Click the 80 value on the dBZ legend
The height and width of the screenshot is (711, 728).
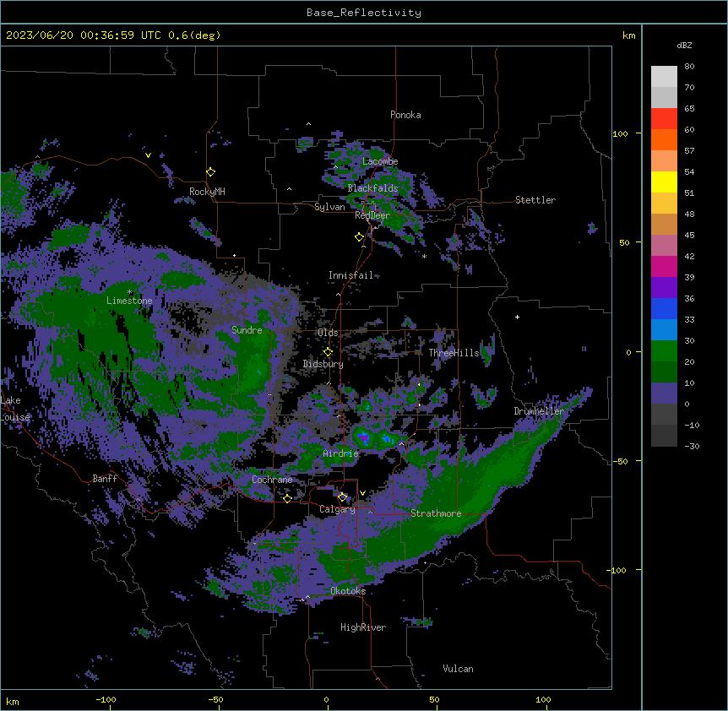coord(689,67)
